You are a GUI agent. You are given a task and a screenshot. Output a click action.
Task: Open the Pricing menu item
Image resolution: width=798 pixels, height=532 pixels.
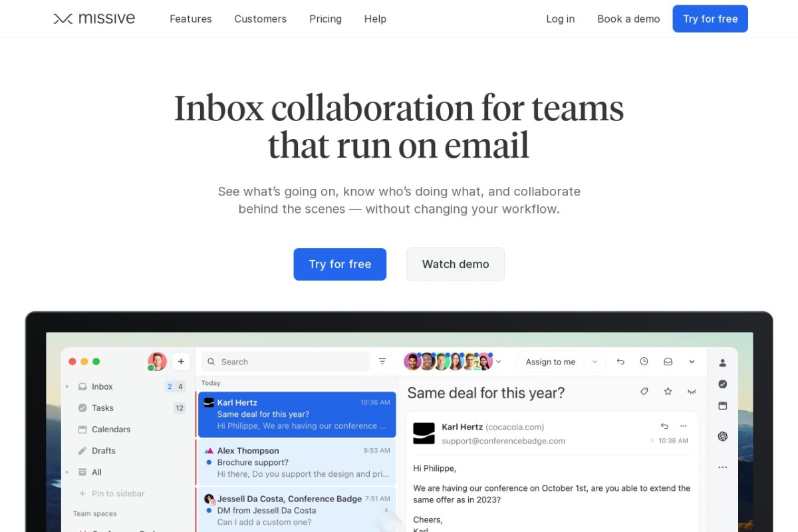(325, 19)
